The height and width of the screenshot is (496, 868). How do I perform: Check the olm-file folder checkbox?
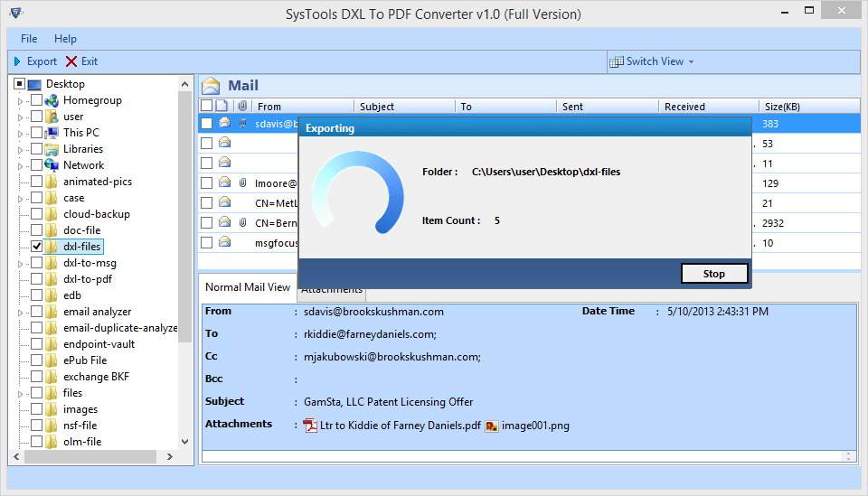coord(36,441)
